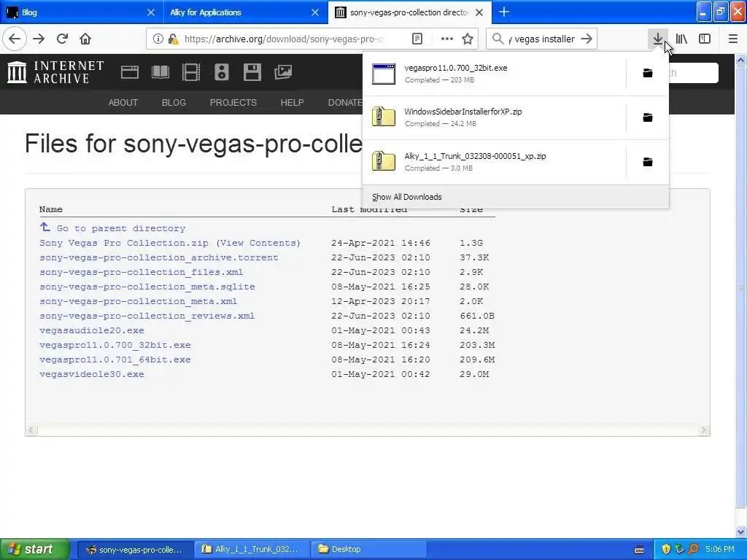747x560 pixels.
Task: Open sony-vegas-pro-collection_meta.sqlite link
Action: tap(147, 287)
